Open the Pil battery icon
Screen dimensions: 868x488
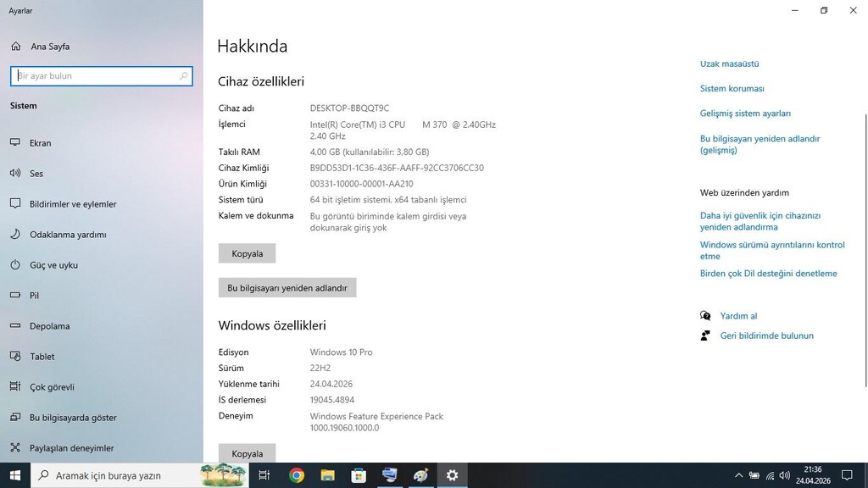[15, 295]
